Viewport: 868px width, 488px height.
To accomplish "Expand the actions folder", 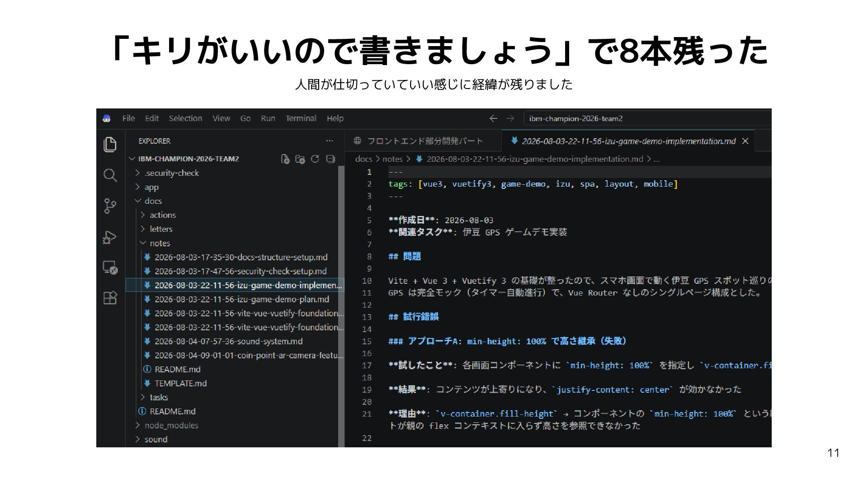I will coord(163,215).
